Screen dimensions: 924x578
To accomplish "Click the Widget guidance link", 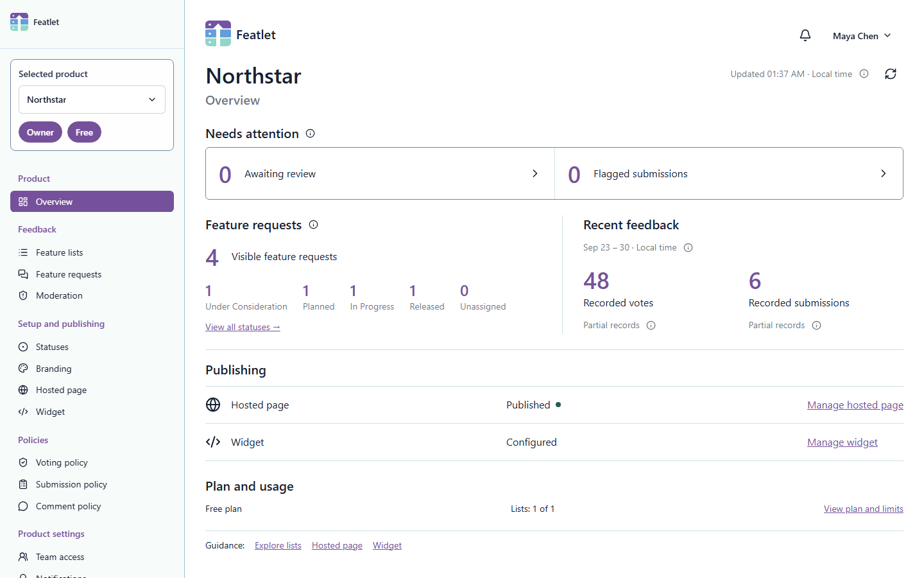I will (387, 545).
